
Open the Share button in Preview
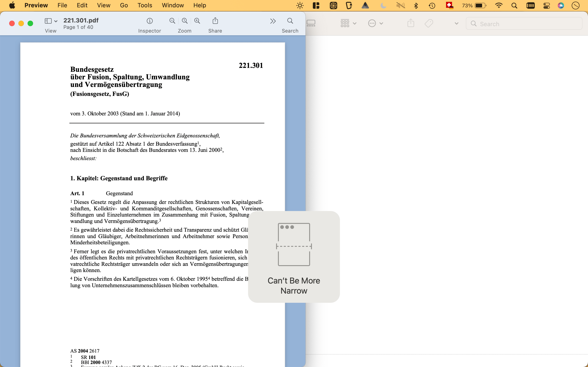tap(215, 21)
